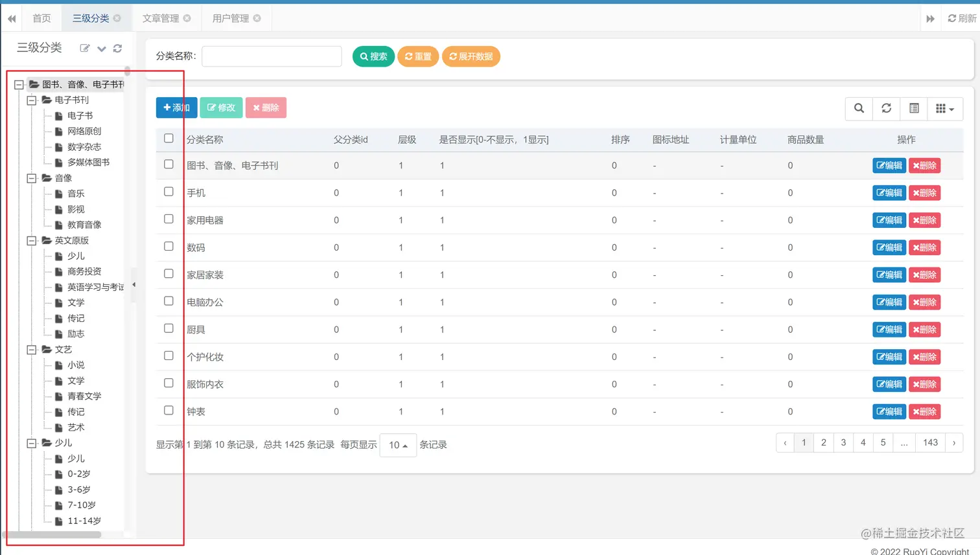Check the 手机 row checkbox
Image resolution: width=980 pixels, height=555 pixels.
click(169, 192)
